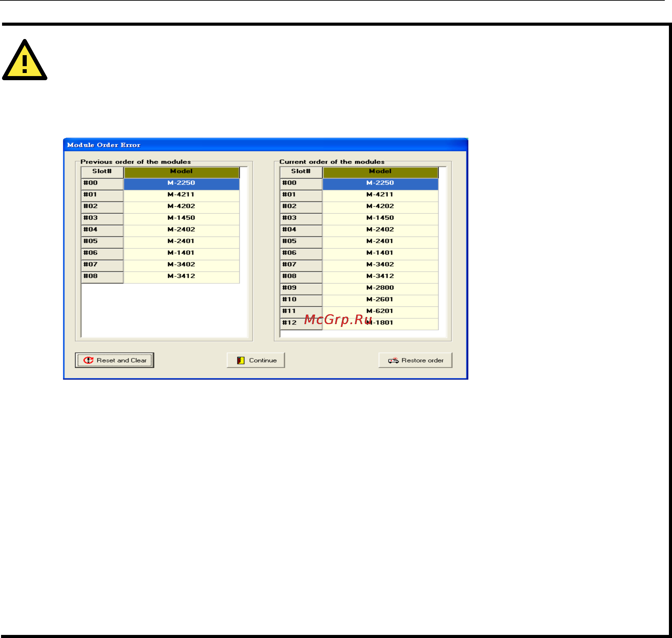The width and height of the screenshot is (672, 638).
Task: Click slot #09 in current order table
Action: [x=301, y=289]
